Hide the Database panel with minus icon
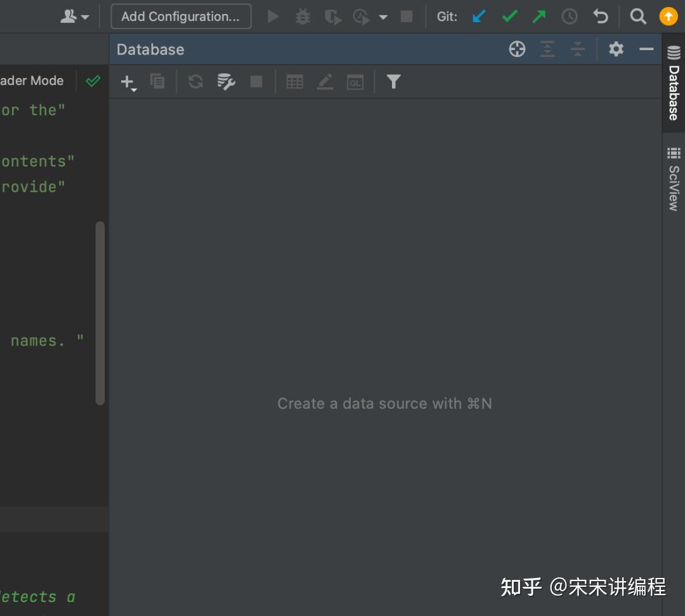This screenshot has height=616, width=685. (646, 49)
